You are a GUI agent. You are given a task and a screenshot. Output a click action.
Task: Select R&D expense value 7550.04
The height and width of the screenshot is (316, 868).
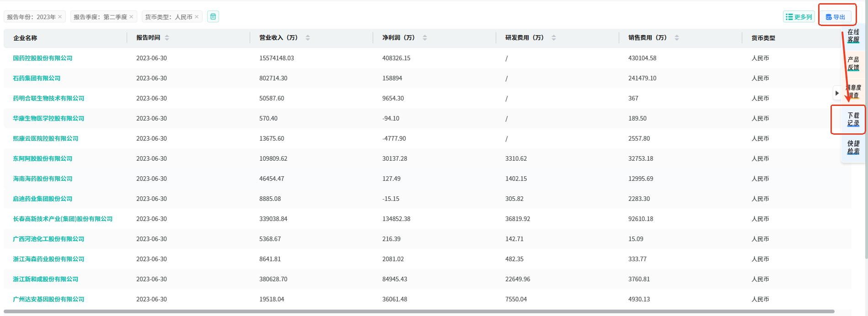[x=516, y=299]
